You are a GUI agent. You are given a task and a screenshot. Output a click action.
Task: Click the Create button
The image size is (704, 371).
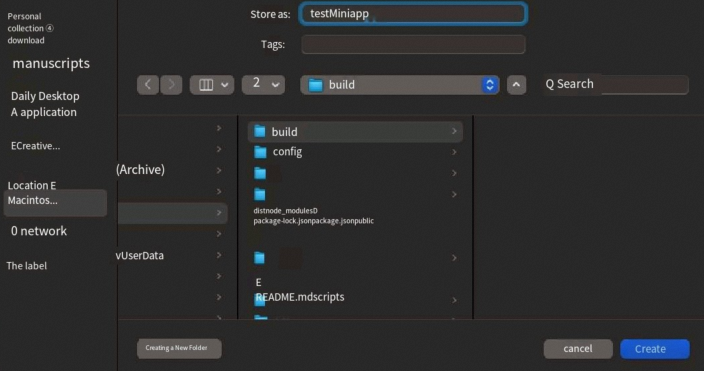point(655,349)
